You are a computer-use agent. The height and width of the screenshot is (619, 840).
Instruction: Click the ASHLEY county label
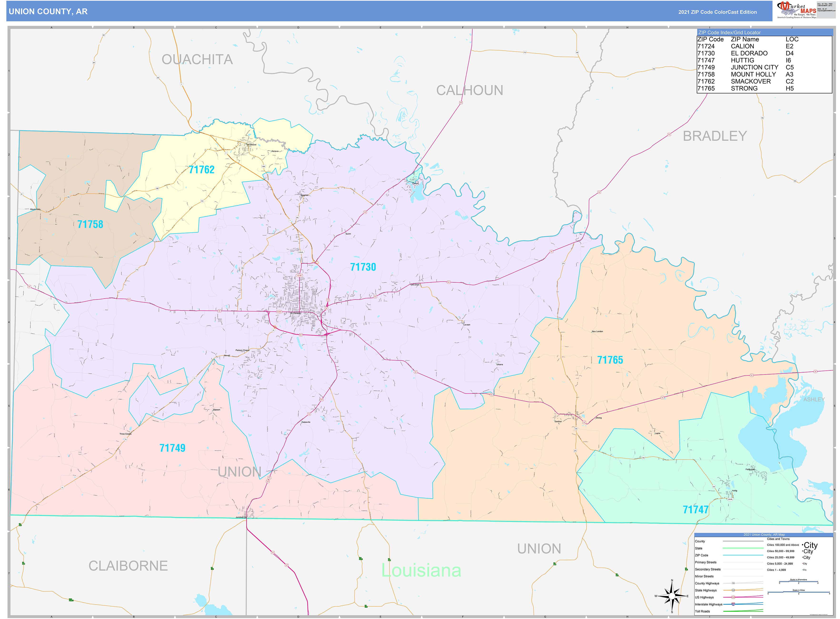[814, 399]
